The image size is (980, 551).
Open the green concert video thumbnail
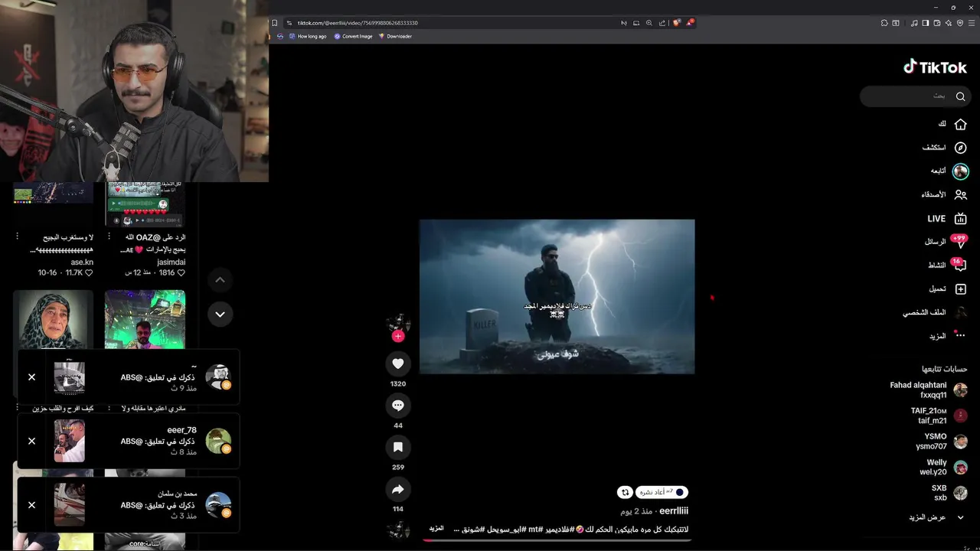coord(145,319)
